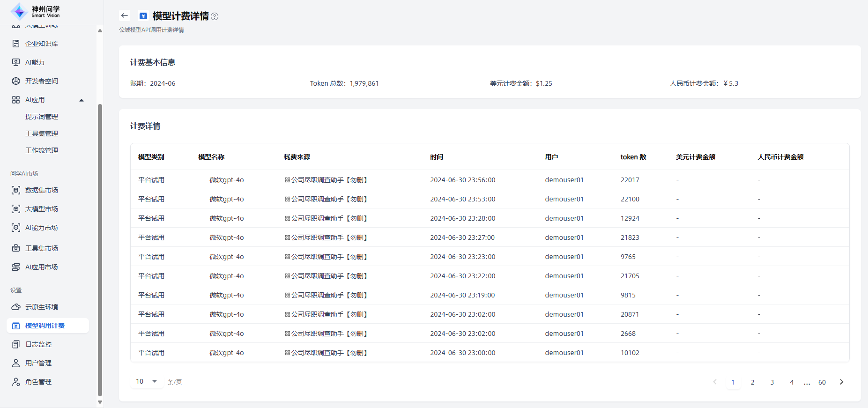Go to page 2 of billing details
Viewport: 868px width, 408px height.
coord(752,382)
